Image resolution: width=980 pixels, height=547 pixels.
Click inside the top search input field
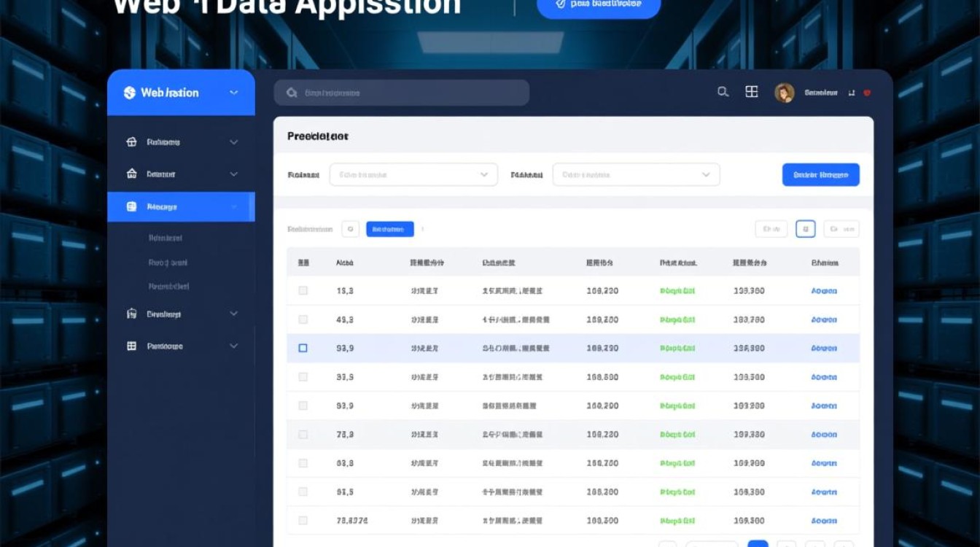(x=401, y=93)
